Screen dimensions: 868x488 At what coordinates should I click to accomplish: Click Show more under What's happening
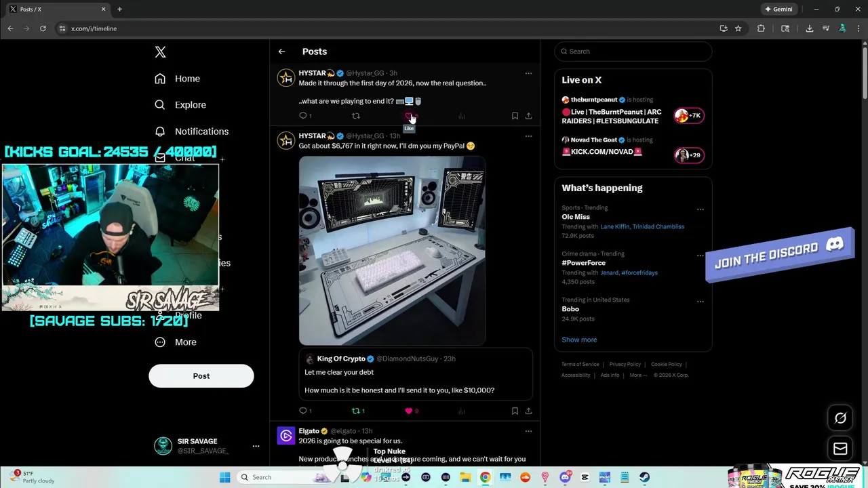[579, 340]
